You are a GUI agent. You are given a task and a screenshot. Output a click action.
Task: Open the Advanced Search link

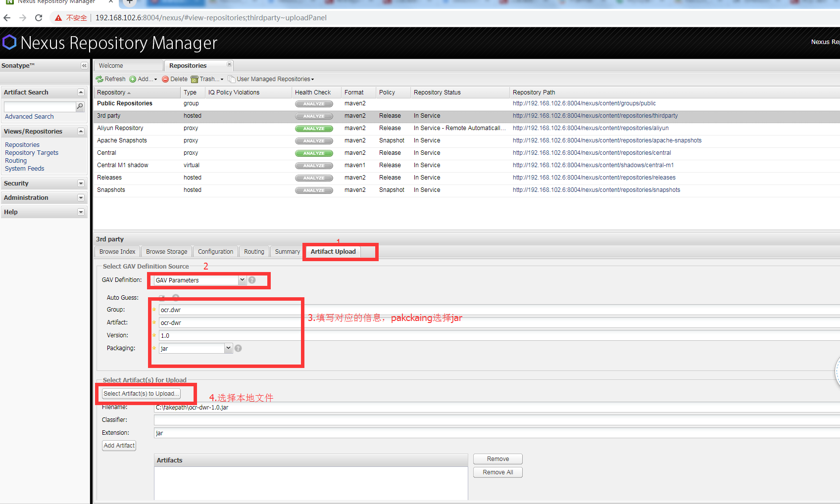point(29,117)
